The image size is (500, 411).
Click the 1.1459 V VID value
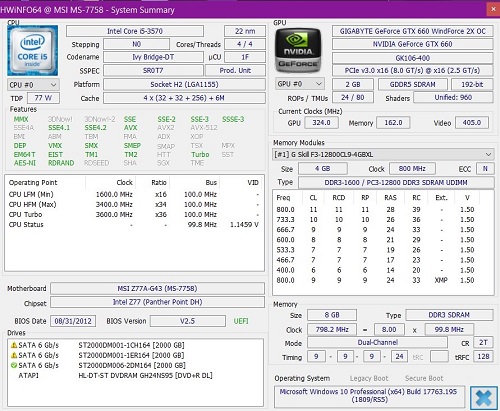(x=244, y=225)
